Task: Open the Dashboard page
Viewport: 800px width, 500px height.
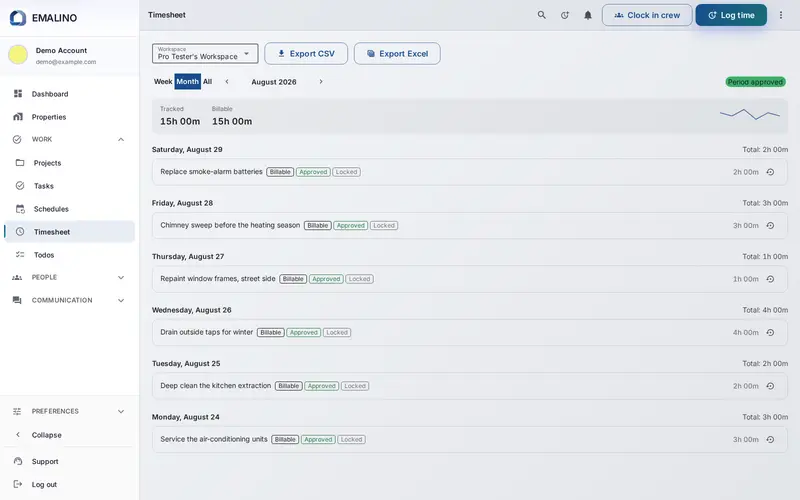Action: point(69,94)
